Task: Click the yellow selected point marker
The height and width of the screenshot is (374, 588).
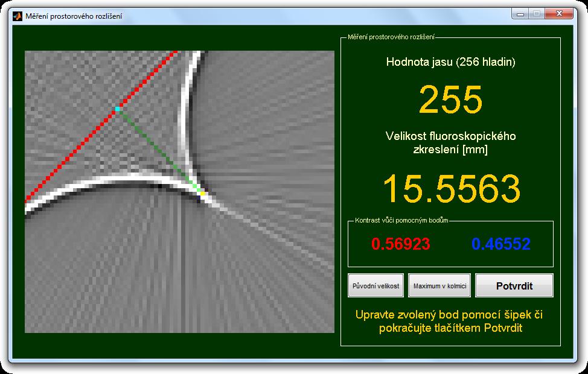Action: point(202,194)
